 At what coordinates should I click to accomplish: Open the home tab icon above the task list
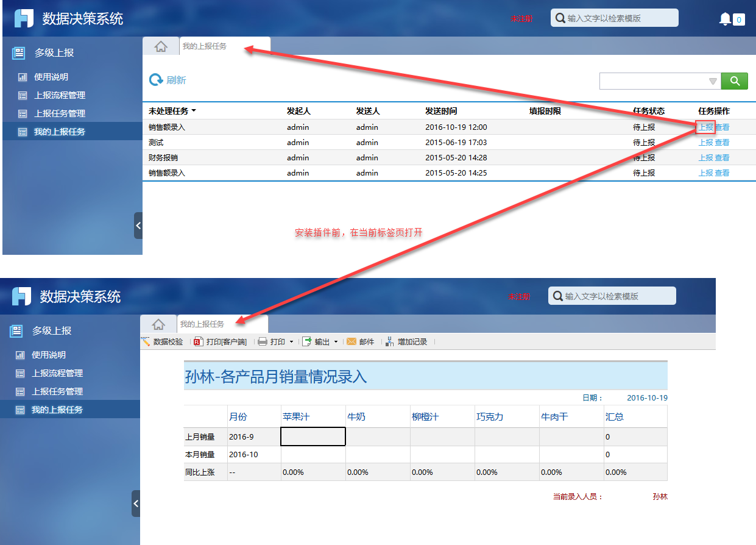click(x=161, y=46)
